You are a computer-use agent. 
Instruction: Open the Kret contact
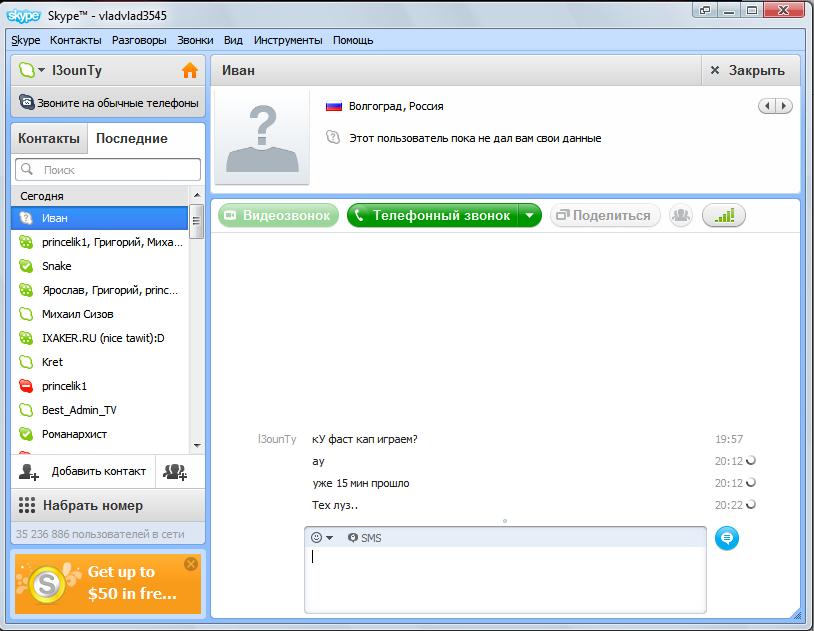click(x=100, y=361)
